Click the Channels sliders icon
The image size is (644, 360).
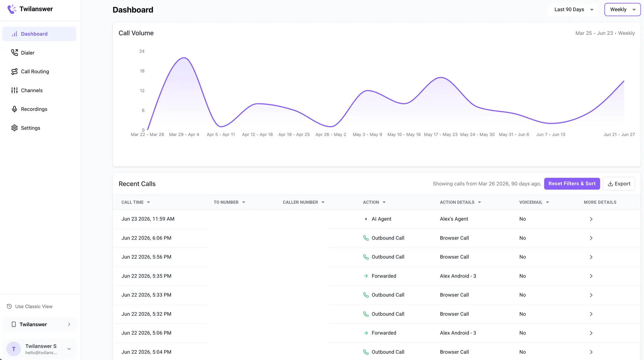[x=14, y=90]
